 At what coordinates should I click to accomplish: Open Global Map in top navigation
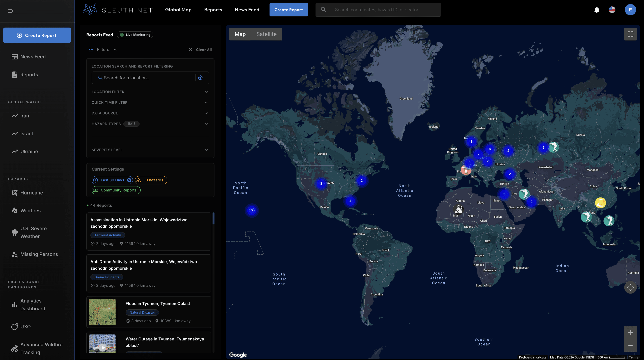(x=178, y=10)
